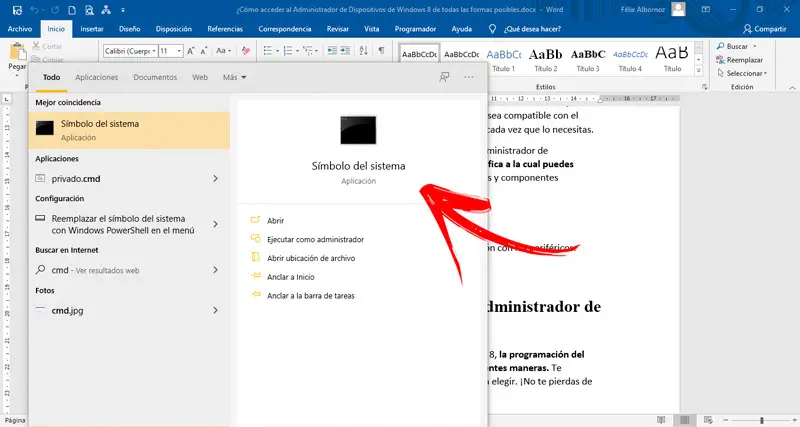Click Buscar in the Edición group

click(x=736, y=46)
